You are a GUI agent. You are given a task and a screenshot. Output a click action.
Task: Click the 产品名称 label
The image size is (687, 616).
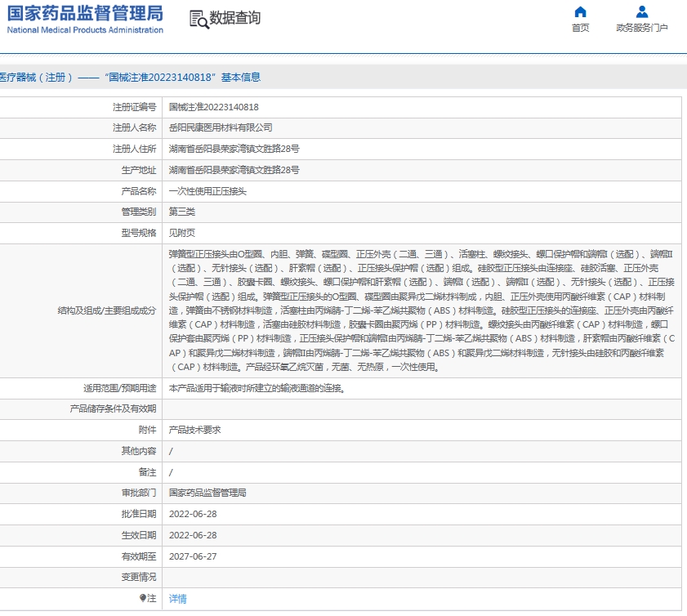coord(139,191)
